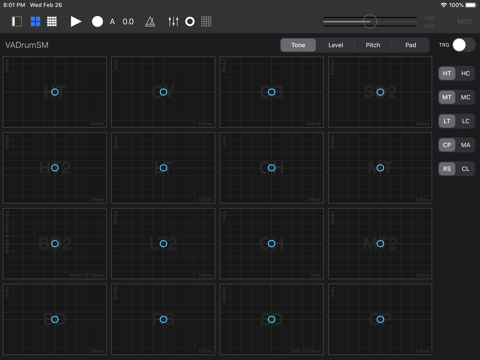Select the MA option in CP/MA switch

466,145
